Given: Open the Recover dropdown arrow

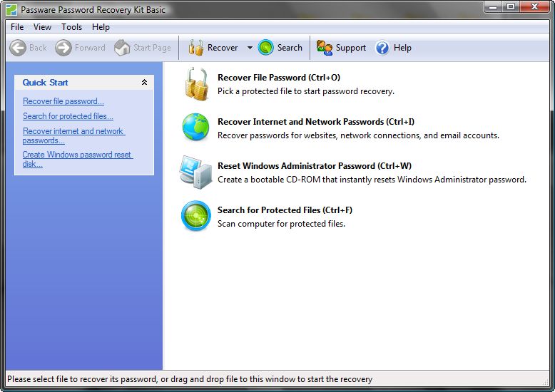Looking at the screenshot, I should pos(250,48).
